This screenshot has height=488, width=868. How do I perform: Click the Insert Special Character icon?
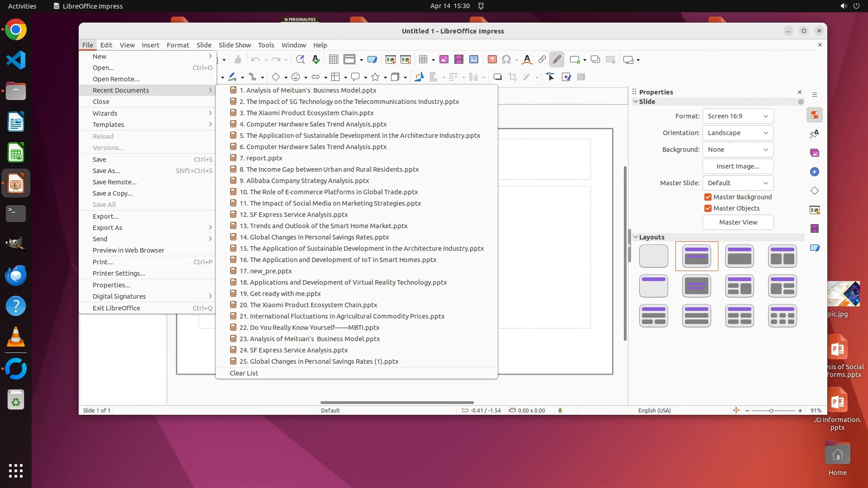tap(506, 60)
